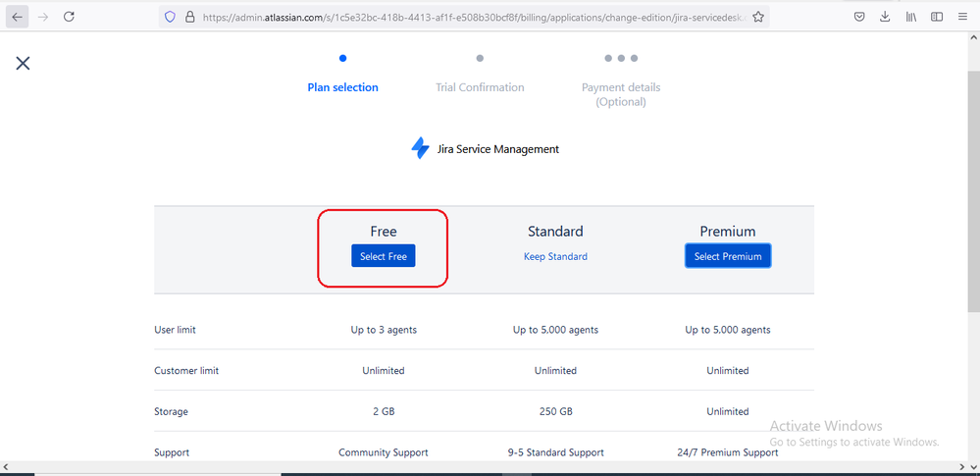Viewport: 980px width, 476px height.
Task: Bookmark this page with the star
Action: click(758, 17)
